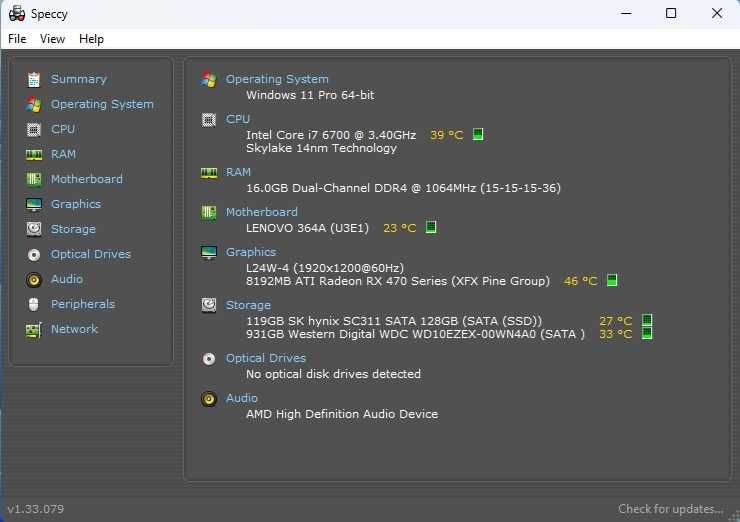Click the Motherboard icon in the summary panel
Screen dimensions: 740x522
209,212
